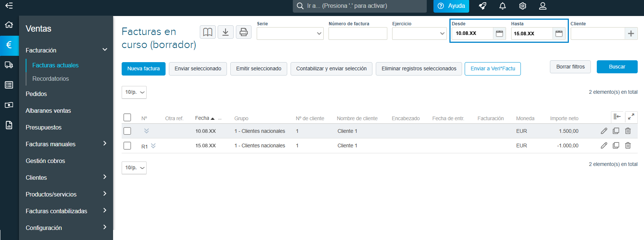
Task: Click the download export icon
Action: (225, 32)
